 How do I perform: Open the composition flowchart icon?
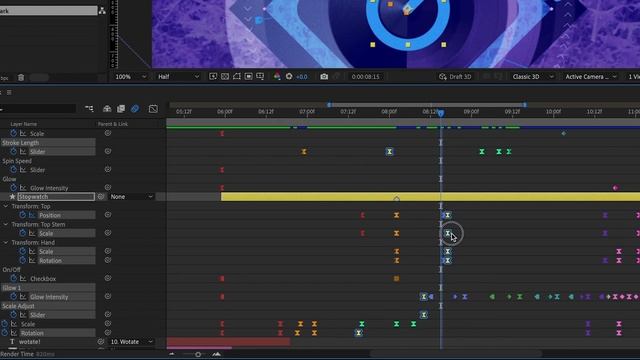click(102, 11)
